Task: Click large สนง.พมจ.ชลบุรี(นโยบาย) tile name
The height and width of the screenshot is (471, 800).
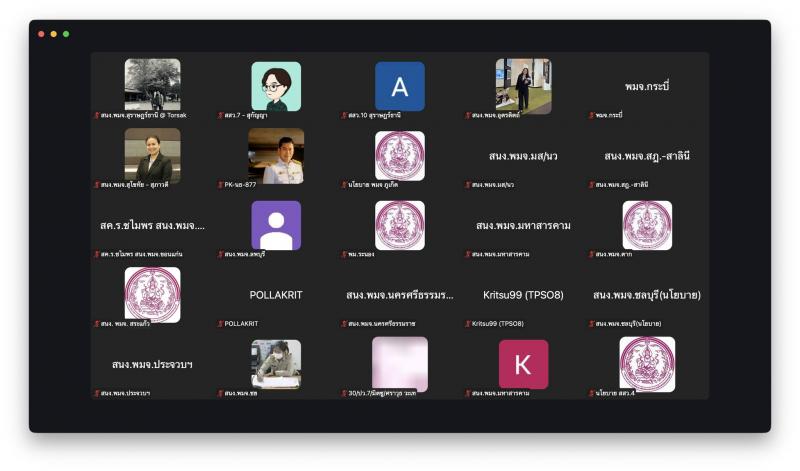Action: tap(647, 295)
